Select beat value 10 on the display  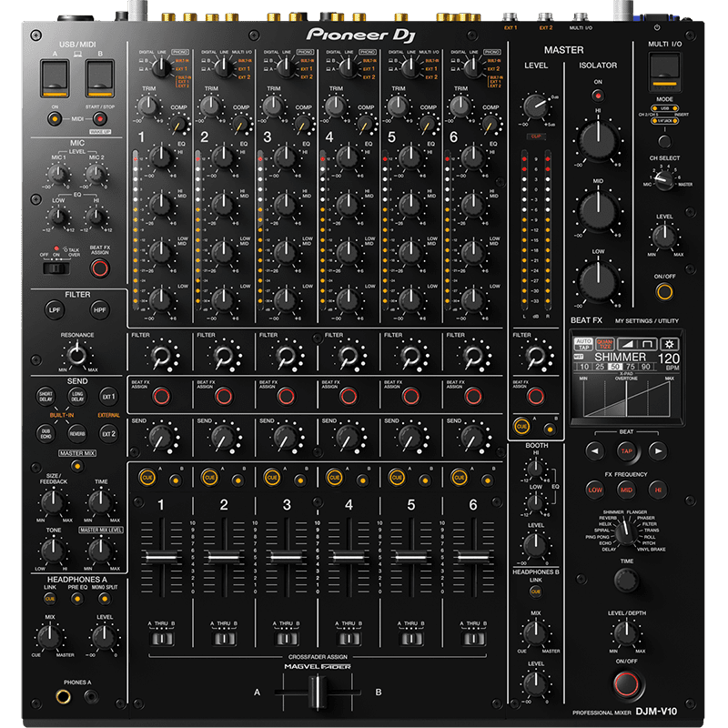click(x=584, y=367)
